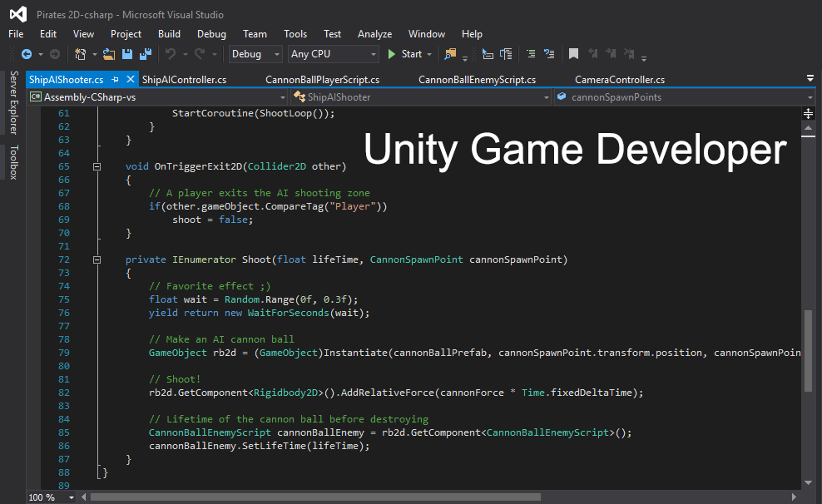The width and height of the screenshot is (822, 504).
Task: Select the Redo icon
Action: click(x=200, y=54)
